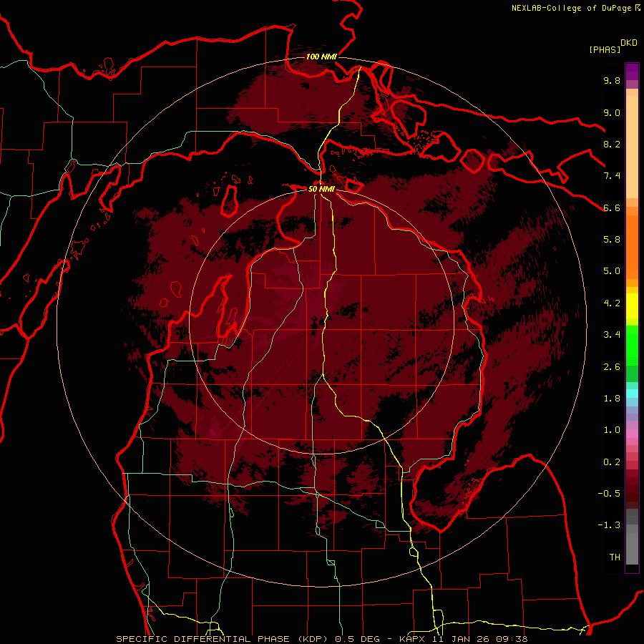Click the DKD label above the color scale
The image size is (644, 644).
629,43
